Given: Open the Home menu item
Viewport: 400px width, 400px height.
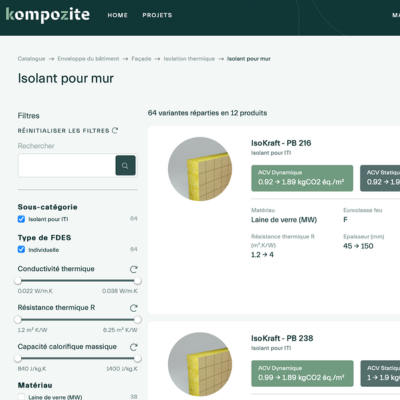Looking at the screenshot, I should pyautogui.click(x=117, y=15).
